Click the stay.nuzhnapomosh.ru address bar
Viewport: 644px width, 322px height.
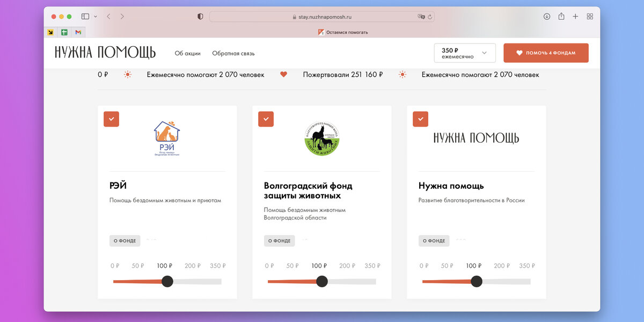(322, 17)
